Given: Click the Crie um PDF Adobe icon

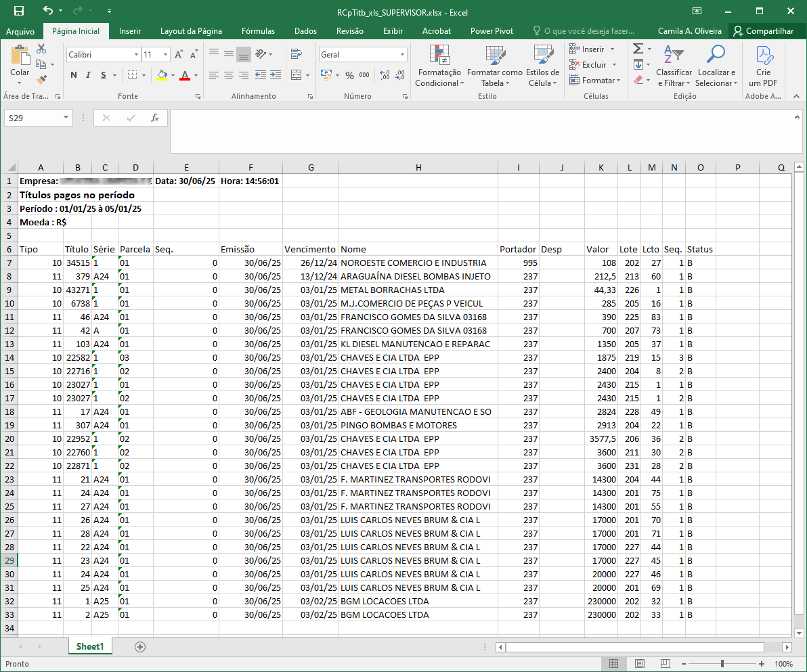Looking at the screenshot, I should [x=763, y=66].
